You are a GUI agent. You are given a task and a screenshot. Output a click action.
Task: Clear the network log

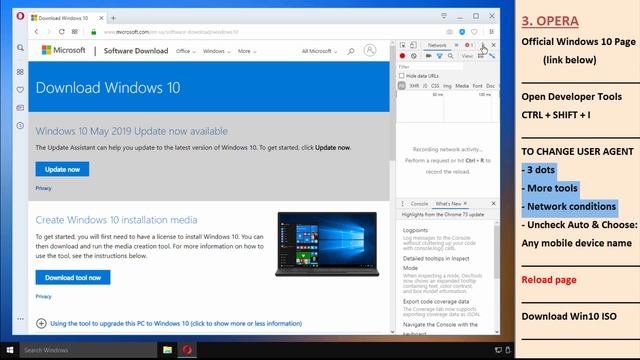(x=414, y=56)
